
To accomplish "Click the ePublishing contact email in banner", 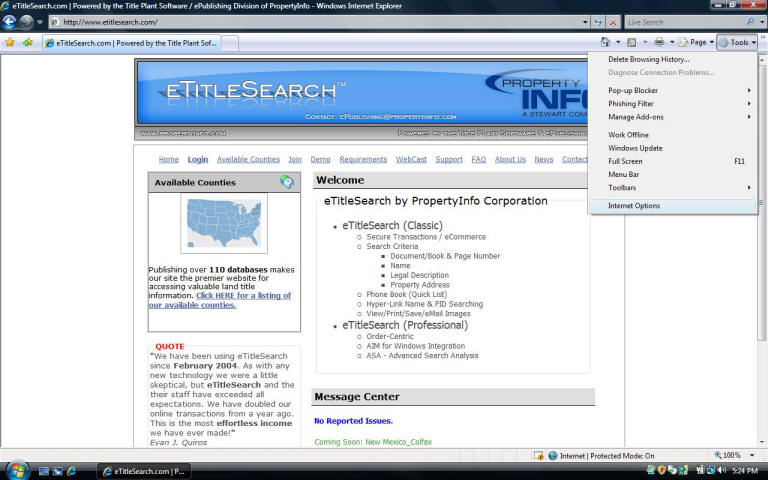I will (x=398, y=117).
